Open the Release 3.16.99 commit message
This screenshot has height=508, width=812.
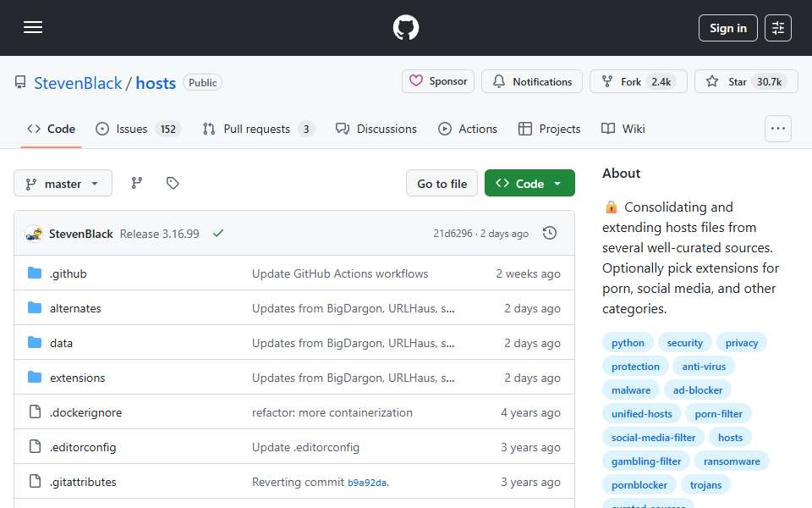tap(160, 234)
